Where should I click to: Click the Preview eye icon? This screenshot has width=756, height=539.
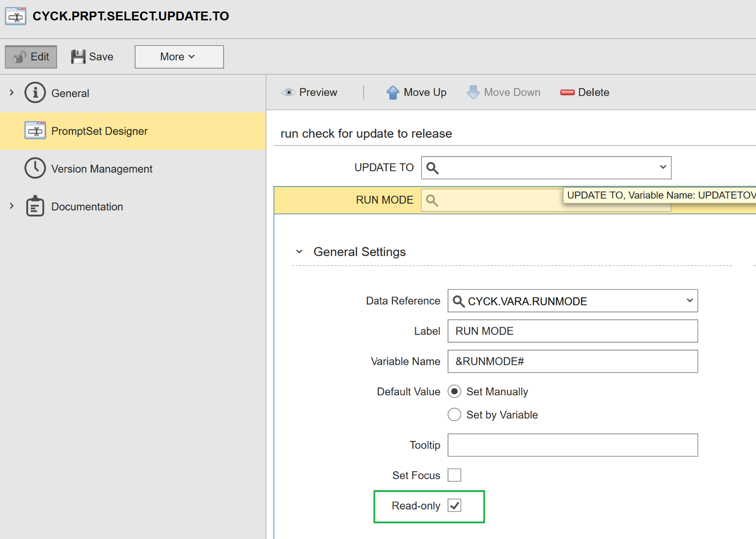[x=289, y=93]
